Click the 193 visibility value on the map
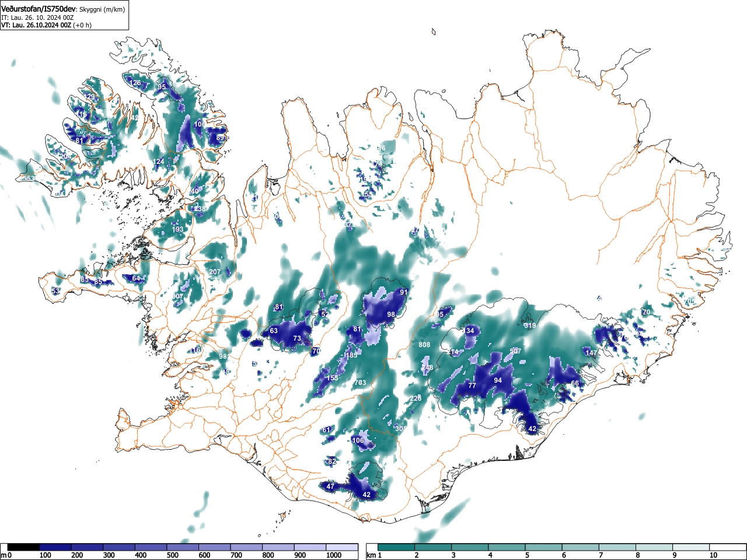This screenshot has height=560, width=747. (x=177, y=229)
